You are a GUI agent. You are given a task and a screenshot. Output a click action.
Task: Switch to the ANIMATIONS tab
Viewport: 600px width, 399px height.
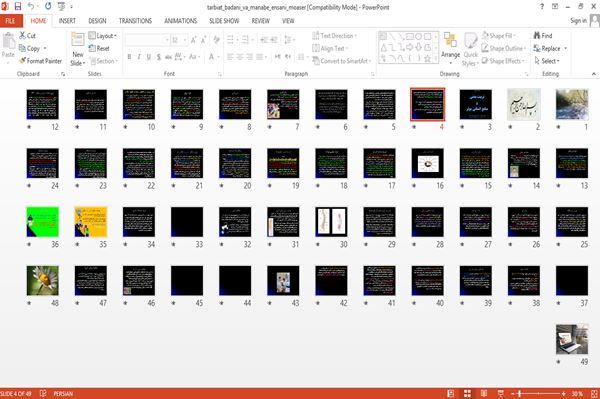tap(181, 21)
